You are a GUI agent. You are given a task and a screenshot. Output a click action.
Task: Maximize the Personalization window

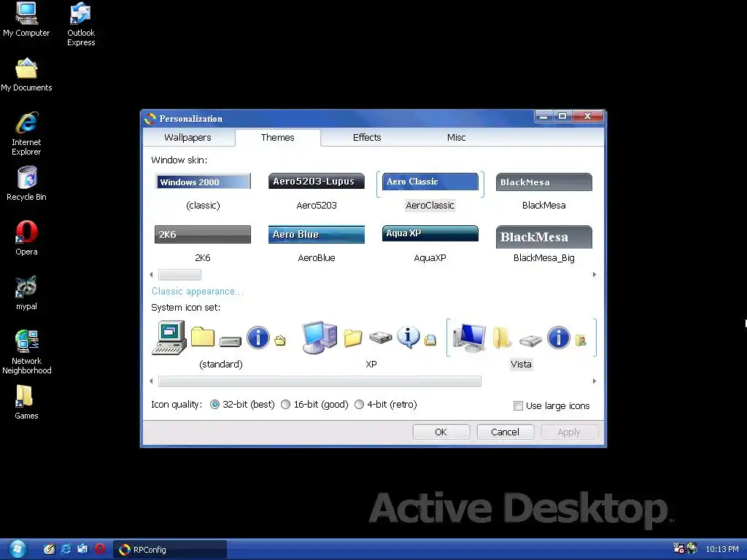click(x=562, y=116)
